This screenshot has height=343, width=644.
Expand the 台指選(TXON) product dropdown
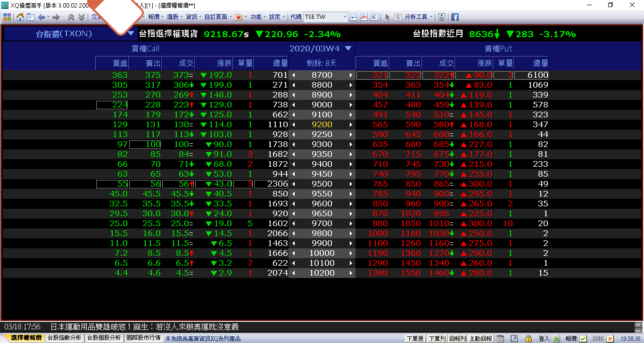click(131, 33)
